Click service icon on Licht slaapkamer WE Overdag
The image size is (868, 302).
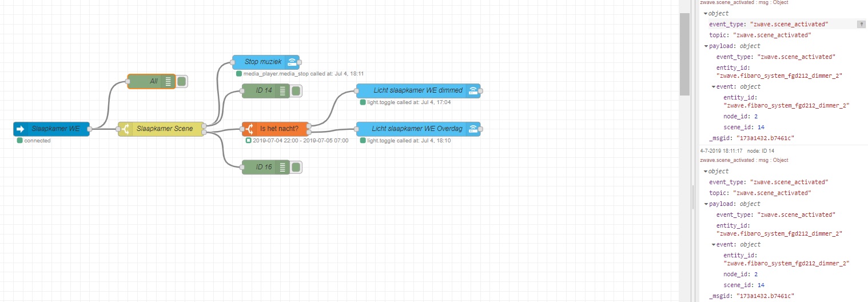[473, 129]
